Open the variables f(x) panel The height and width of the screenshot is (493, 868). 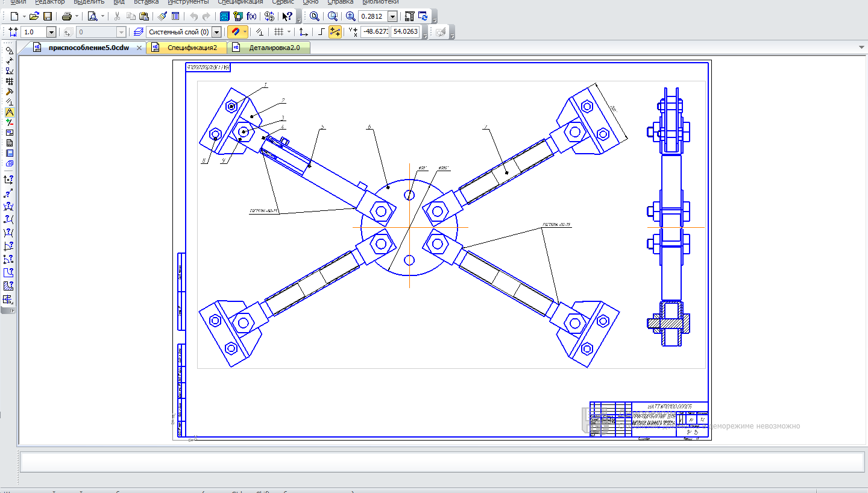(x=251, y=16)
